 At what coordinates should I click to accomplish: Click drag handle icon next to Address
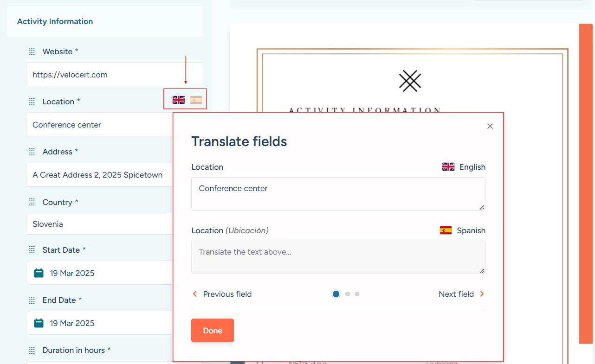click(x=32, y=152)
